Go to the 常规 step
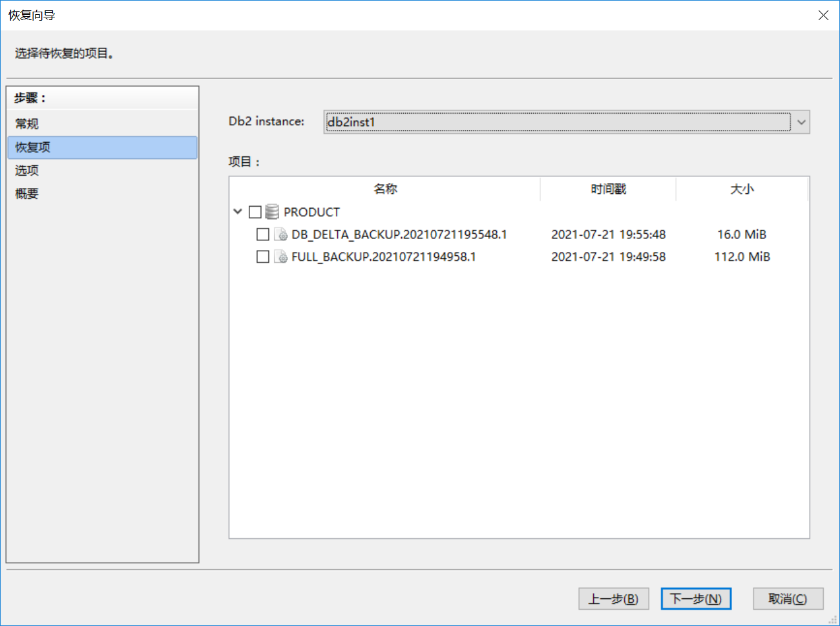Viewport: 840px width, 626px height. coord(27,123)
